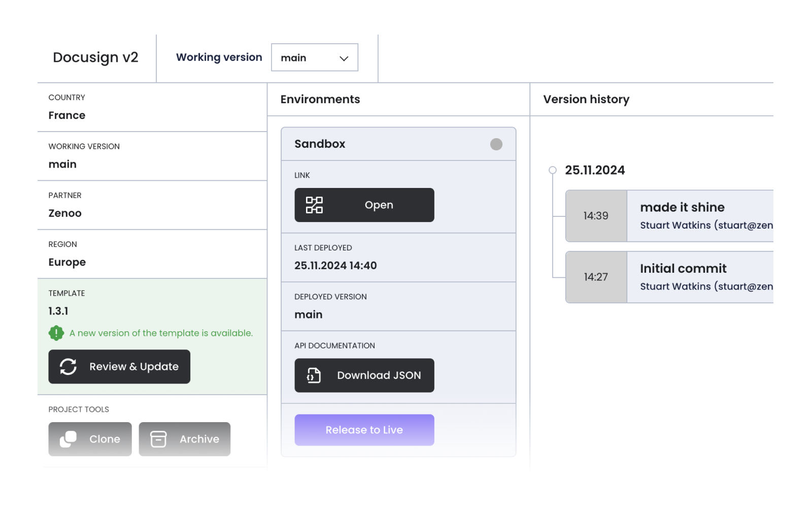Click the clone icon on the Clone button
812x508 pixels.
(69, 439)
